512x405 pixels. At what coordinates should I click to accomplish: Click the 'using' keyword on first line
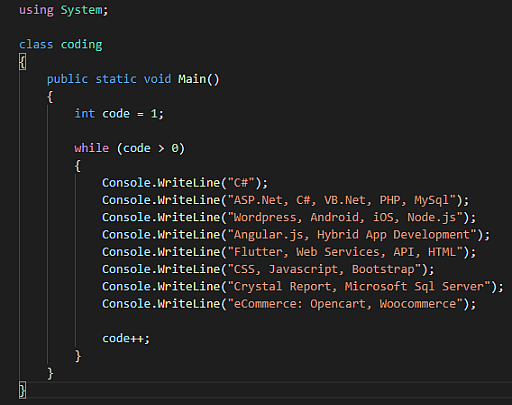click(x=36, y=10)
